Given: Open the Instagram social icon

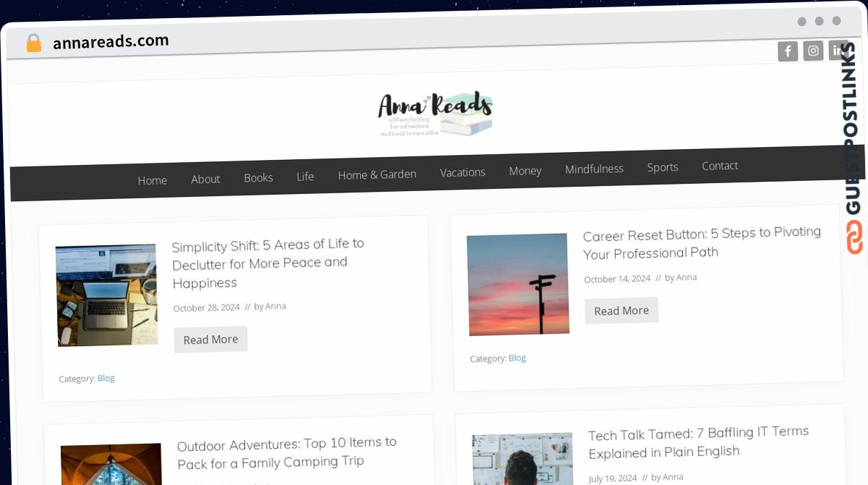Looking at the screenshot, I should (x=813, y=51).
